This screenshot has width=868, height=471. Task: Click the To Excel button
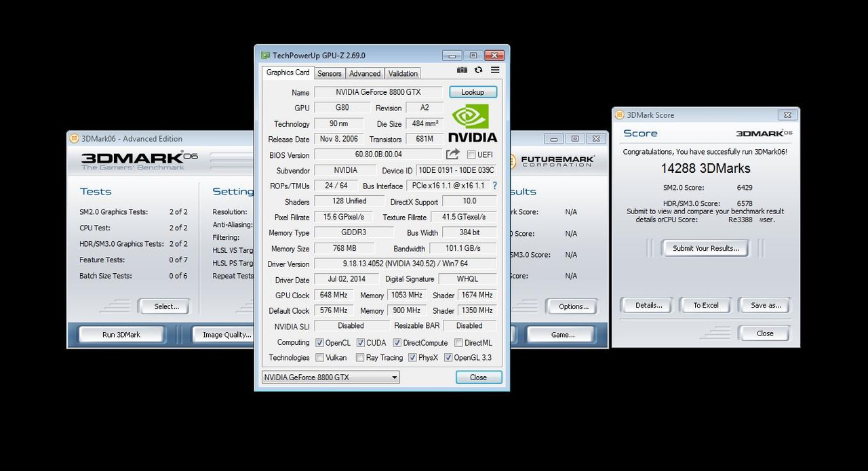tap(705, 305)
